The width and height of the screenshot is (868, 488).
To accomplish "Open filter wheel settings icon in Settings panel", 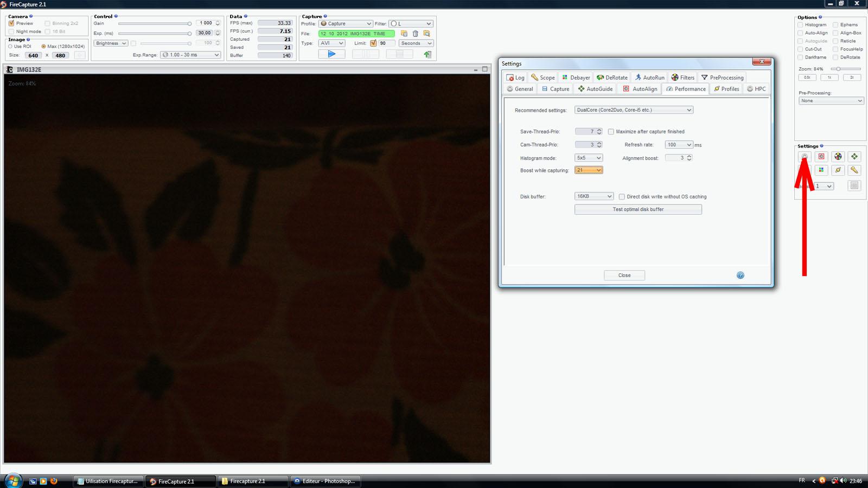I will click(x=838, y=157).
